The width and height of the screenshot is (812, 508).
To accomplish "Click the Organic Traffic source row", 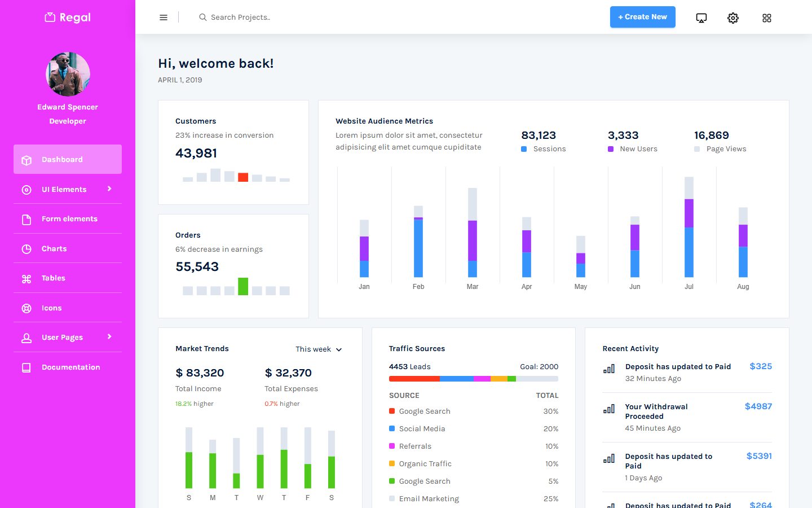I will [474, 464].
